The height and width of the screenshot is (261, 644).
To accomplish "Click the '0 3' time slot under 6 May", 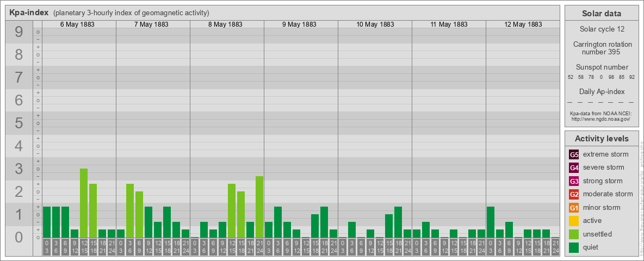I will pos(47,247).
